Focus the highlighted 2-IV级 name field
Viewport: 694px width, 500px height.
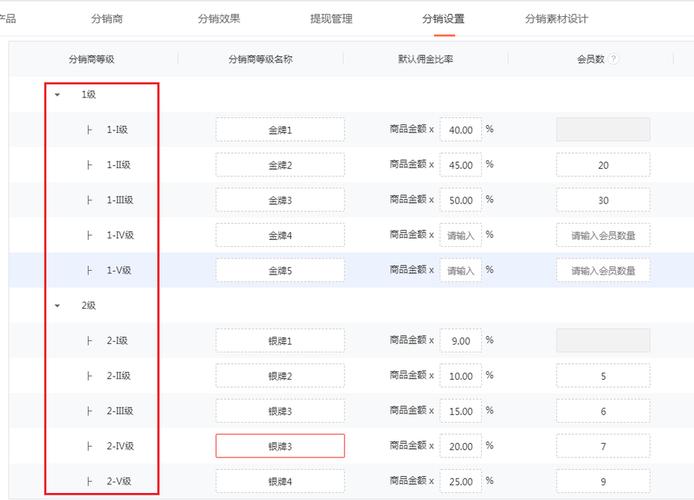[x=280, y=446]
